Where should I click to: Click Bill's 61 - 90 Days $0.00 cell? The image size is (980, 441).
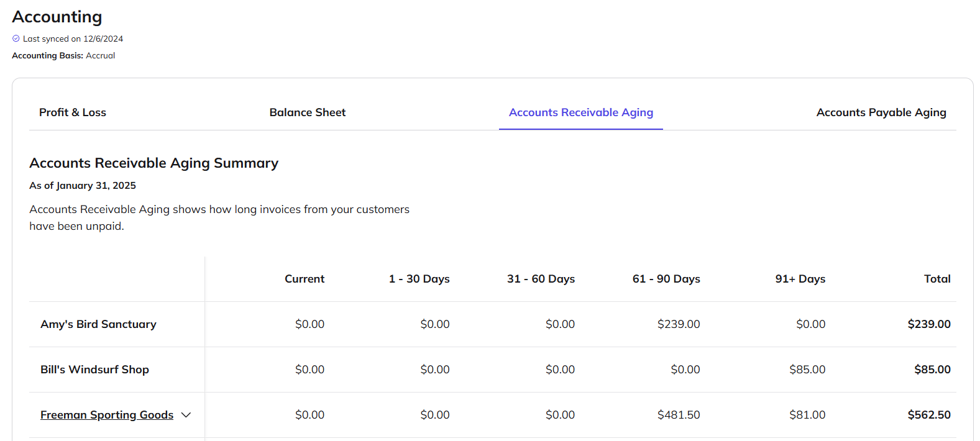click(685, 370)
